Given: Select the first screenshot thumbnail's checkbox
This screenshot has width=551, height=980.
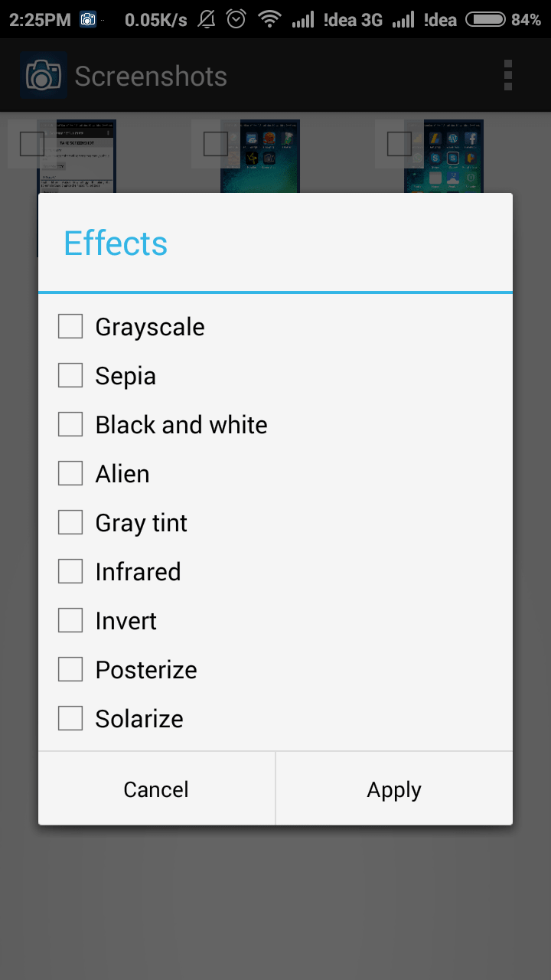Looking at the screenshot, I should coord(32,144).
